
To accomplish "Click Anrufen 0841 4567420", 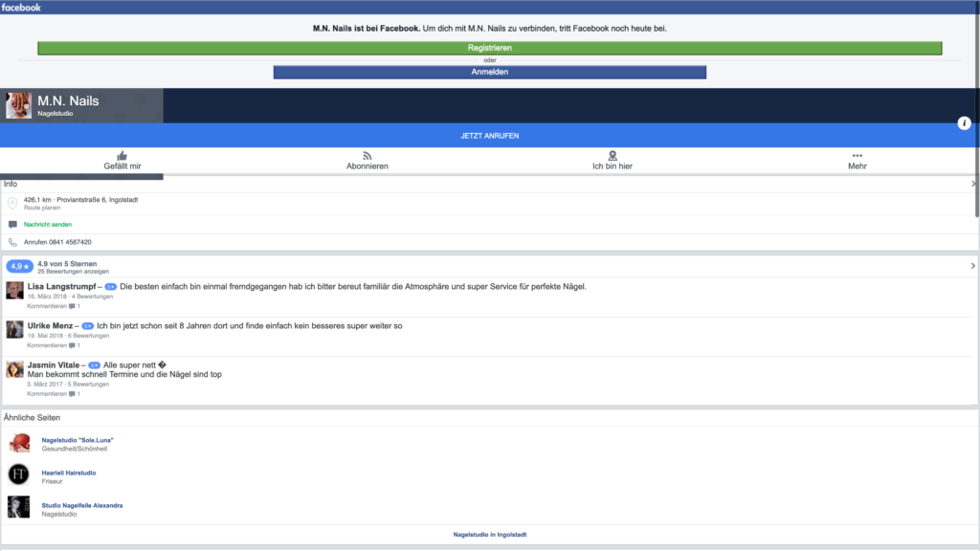I will (x=57, y=242).
